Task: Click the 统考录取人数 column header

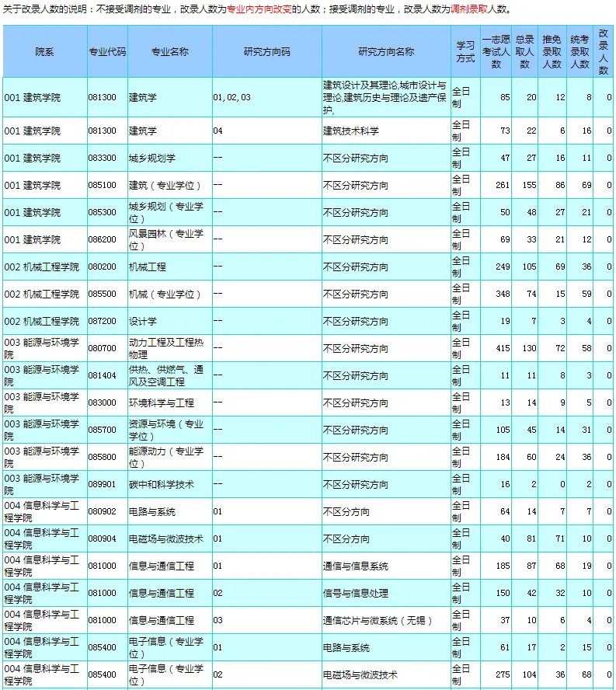Action: (580, 52)
